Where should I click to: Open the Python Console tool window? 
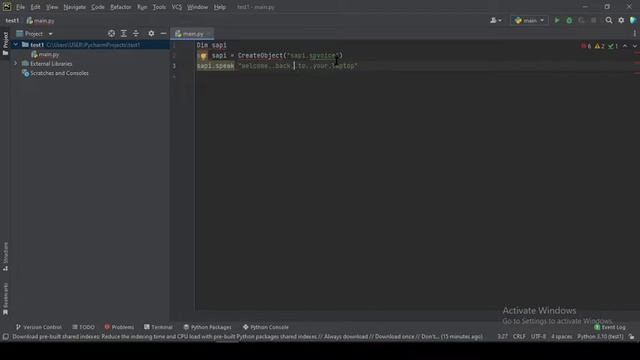265,327
